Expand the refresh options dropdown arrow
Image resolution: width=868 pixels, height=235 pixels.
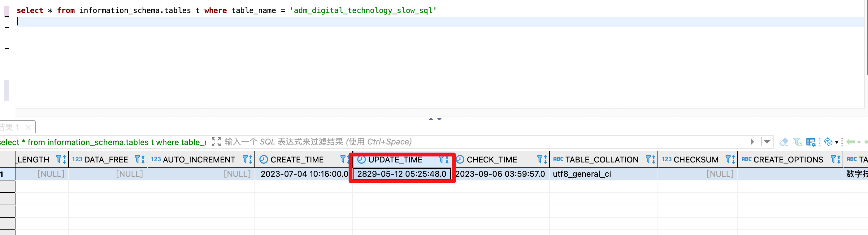pos(837,143)
